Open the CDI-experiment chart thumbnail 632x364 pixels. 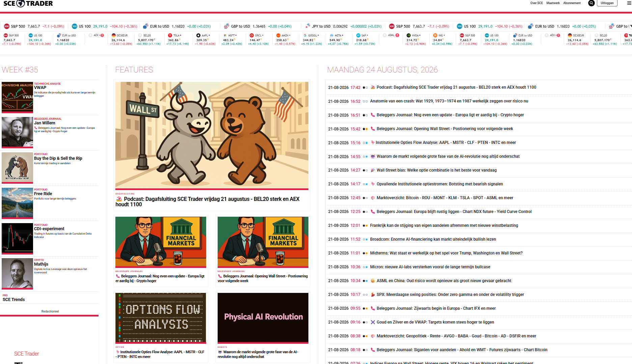pyautogui.click(x=17, y=238)
